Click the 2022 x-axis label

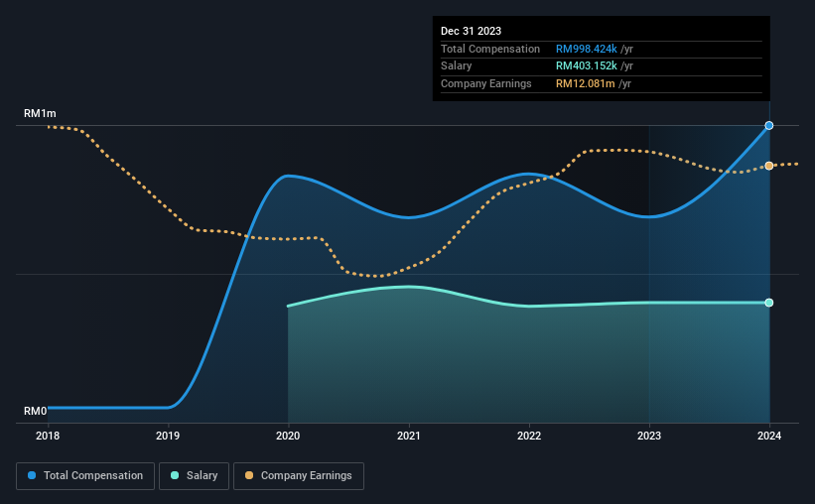pos(529,436)
